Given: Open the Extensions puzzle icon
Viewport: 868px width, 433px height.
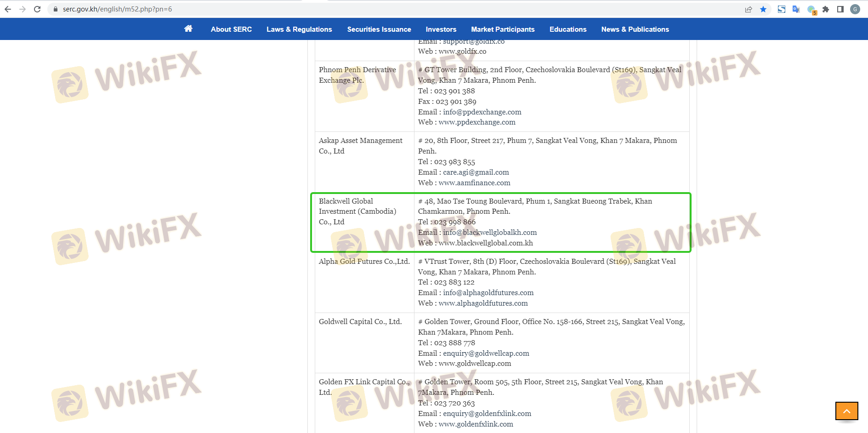Looking at the screenshot, I should click(x=826, y=9).
